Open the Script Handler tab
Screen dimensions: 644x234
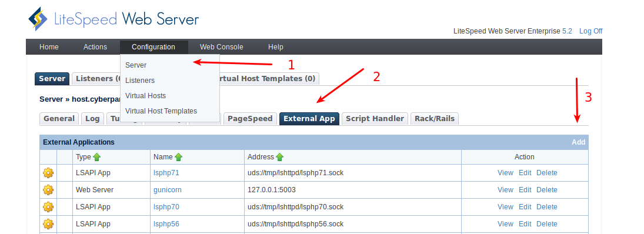(375, 119)
